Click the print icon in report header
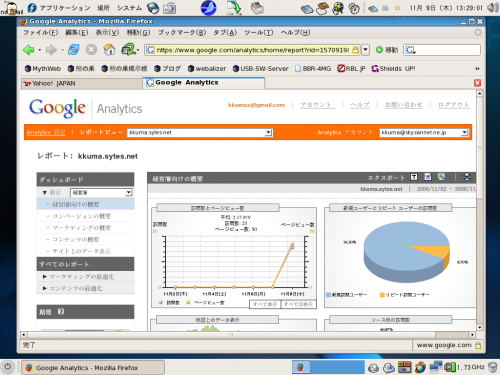 467,177
